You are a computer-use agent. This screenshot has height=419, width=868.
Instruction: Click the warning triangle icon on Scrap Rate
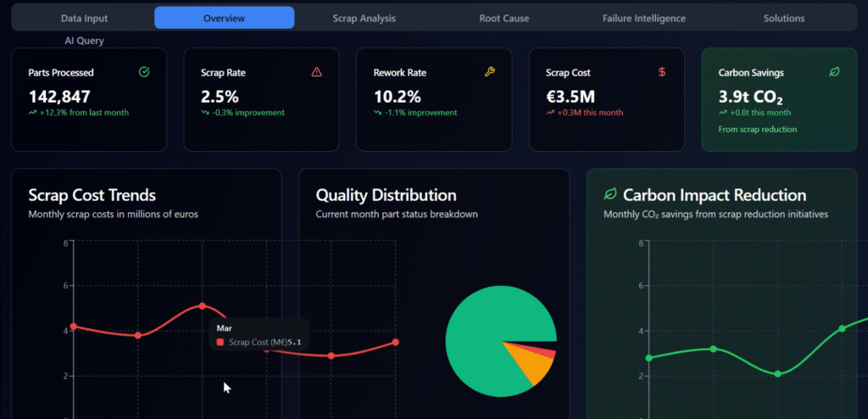click(317, 72)
